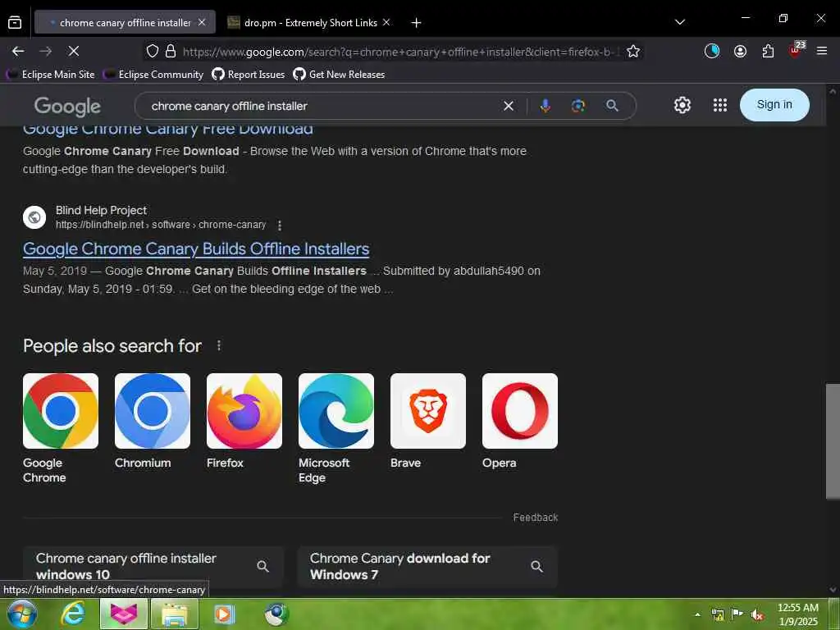Click the URL address bar

click(400, 52)
